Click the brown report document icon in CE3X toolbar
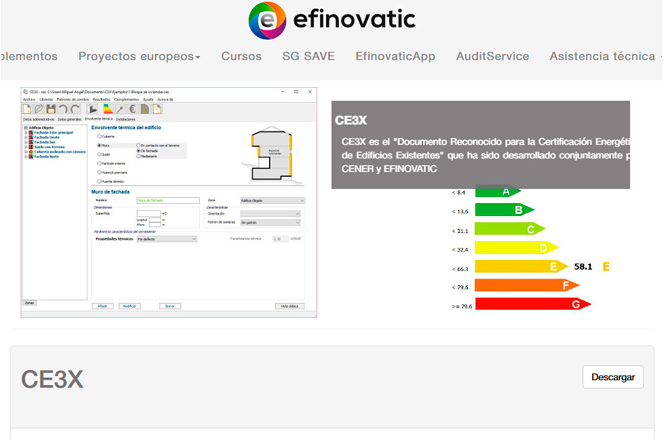Viewport: 664px width, 440px height. 145,109
